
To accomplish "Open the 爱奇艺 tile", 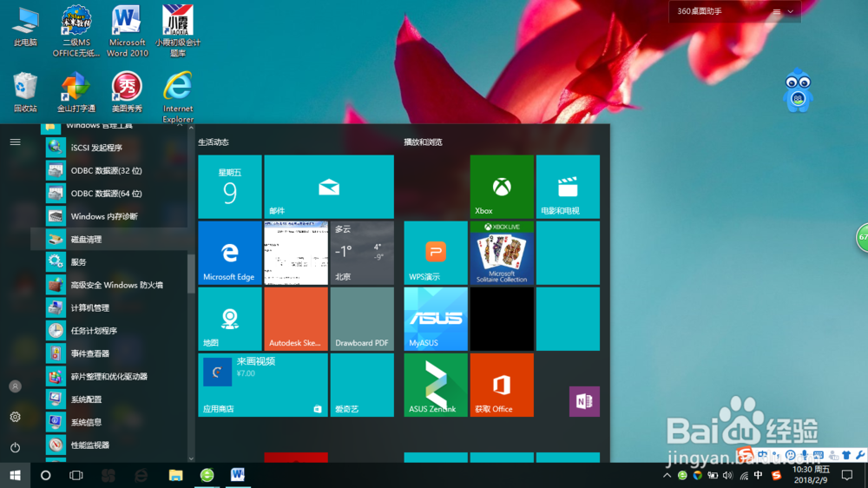I will coord(362,385).
